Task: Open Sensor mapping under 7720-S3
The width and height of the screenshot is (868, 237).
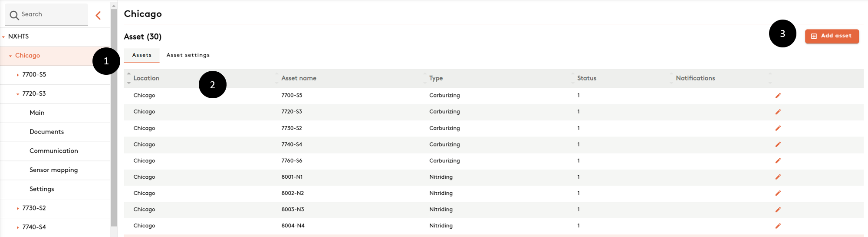Action: (x=53, y=170)
